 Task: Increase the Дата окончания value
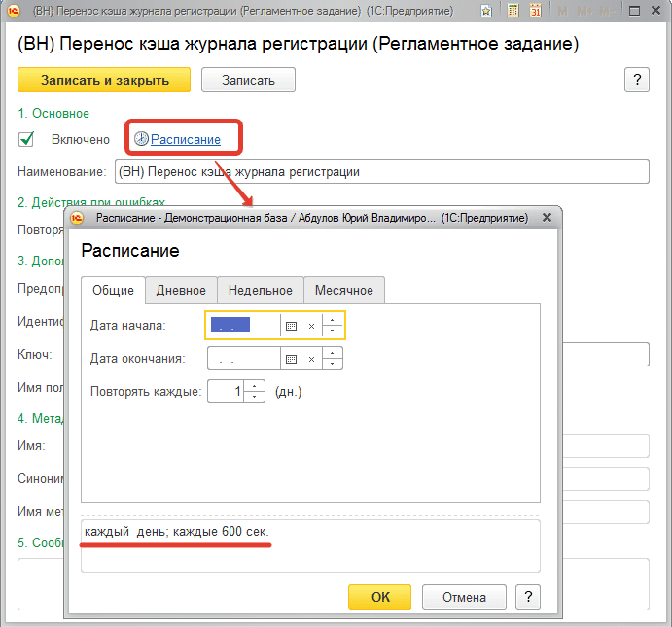tap(333, 353)
